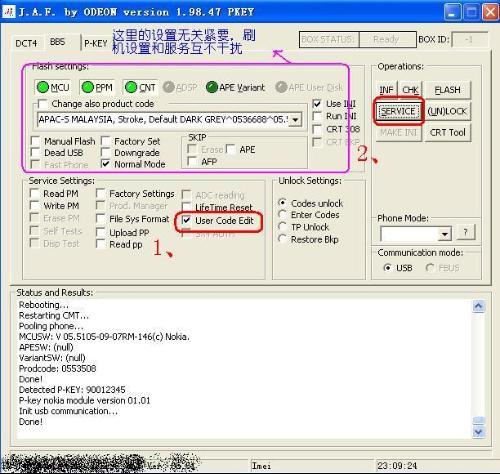Uncheck the User Code Edit checkbox

pos(186,220)
